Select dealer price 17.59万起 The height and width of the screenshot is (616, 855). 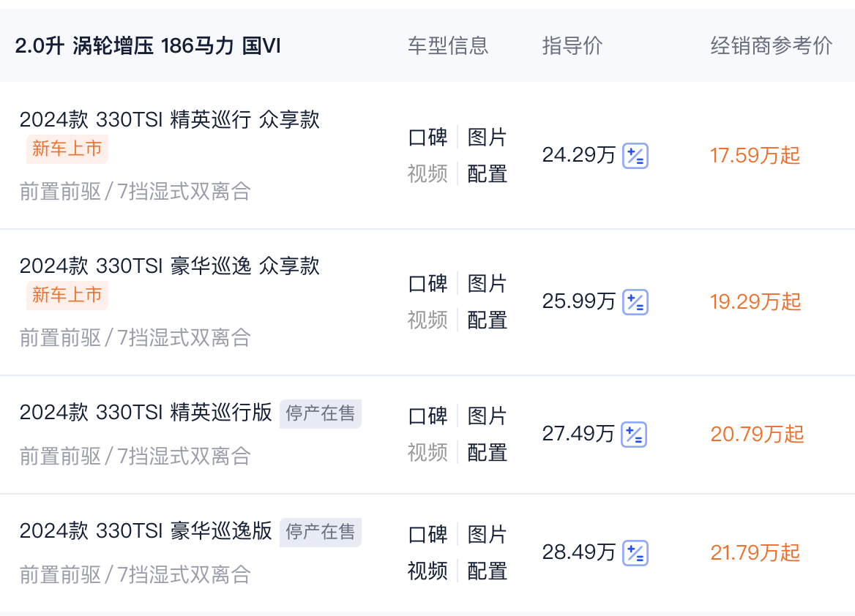click(x=755, y=156)
